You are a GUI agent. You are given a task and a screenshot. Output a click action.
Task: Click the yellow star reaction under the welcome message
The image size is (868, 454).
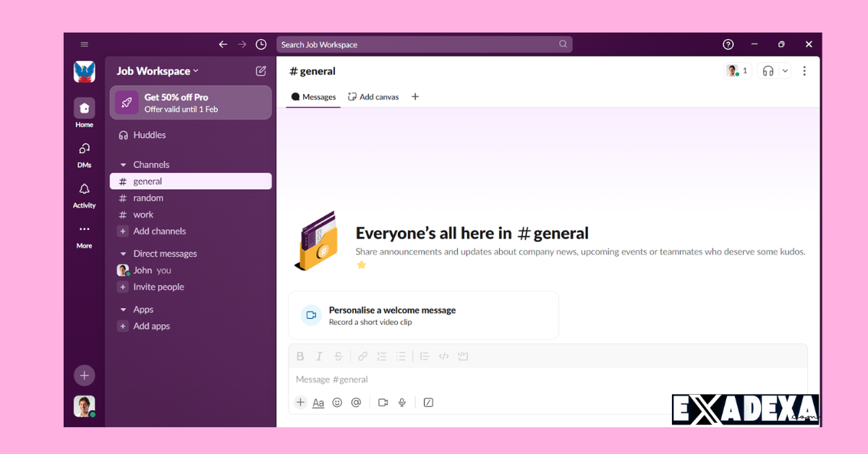click(362, 265)
